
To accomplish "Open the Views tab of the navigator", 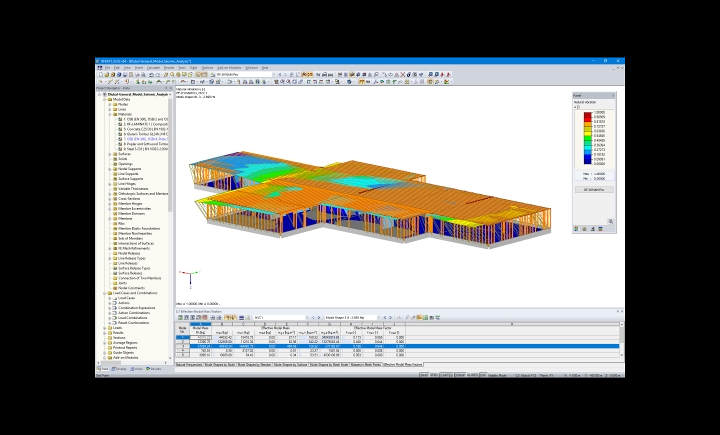I will tap(136, 369).
